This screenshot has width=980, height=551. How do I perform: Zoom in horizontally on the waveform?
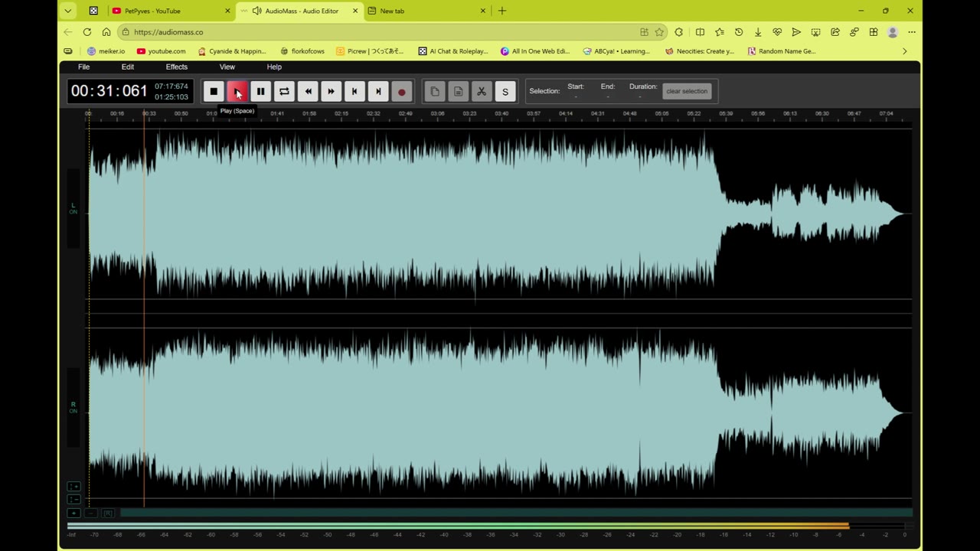point(73,514)
